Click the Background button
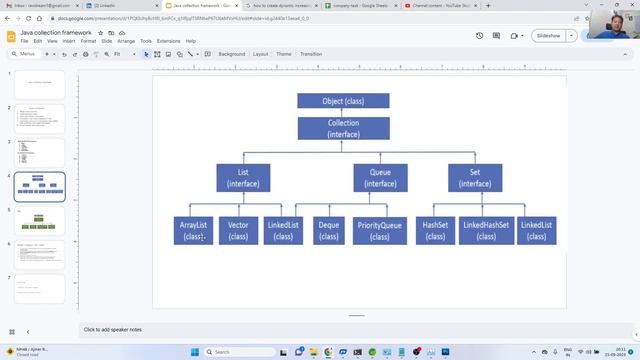 (x=232, y=54)
